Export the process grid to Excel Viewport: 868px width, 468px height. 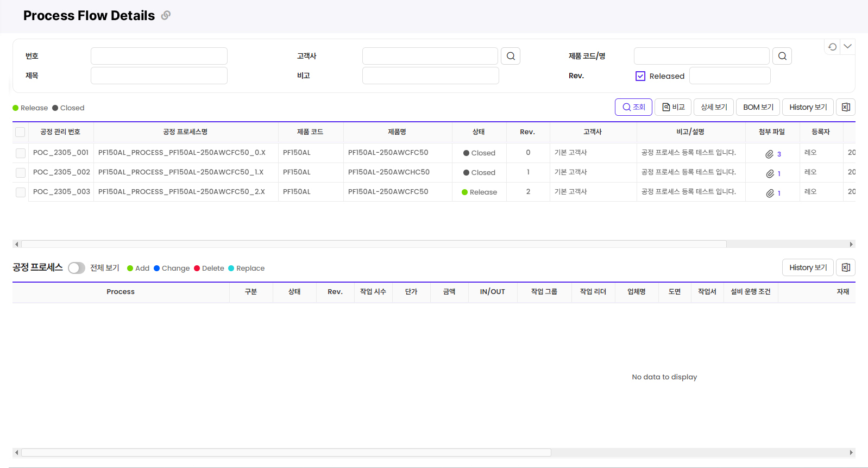pos(846,267)
